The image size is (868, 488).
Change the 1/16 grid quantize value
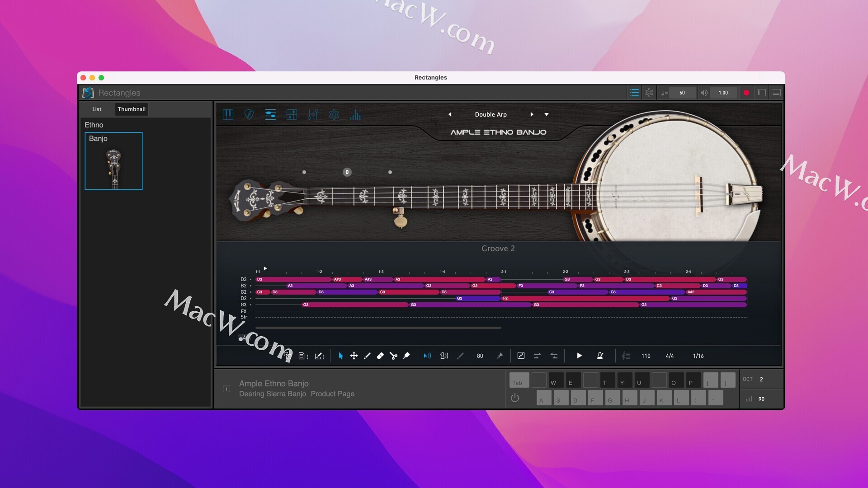(x=698, y=356)
